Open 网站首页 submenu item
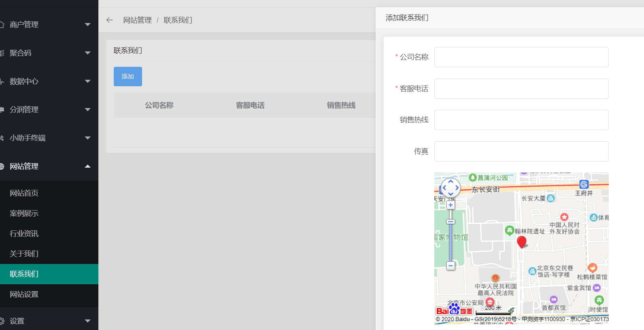Viewport: 644px width, 330px height. pyautogui.click(x=49, y=193)
